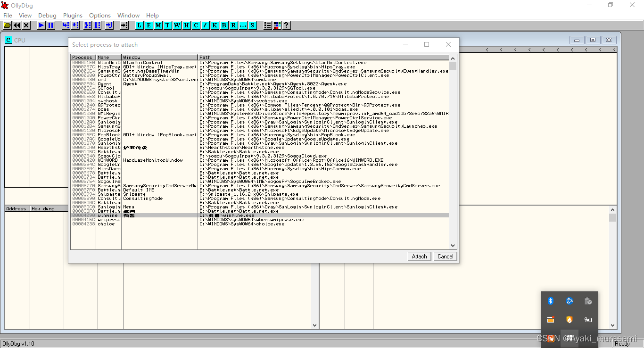The width and height of the screenshot is (644, 348).
Task: Show the Log window via L button
Action: 140,25
